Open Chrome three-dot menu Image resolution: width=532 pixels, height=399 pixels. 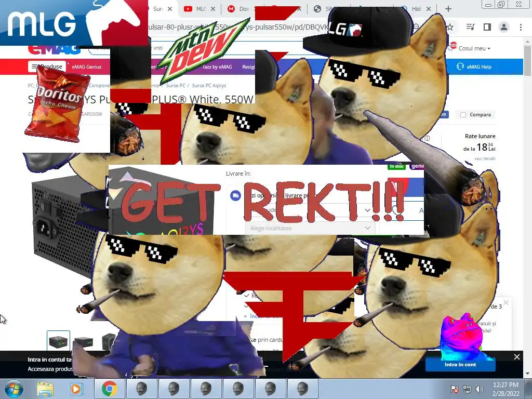click(x=521, y=27)
